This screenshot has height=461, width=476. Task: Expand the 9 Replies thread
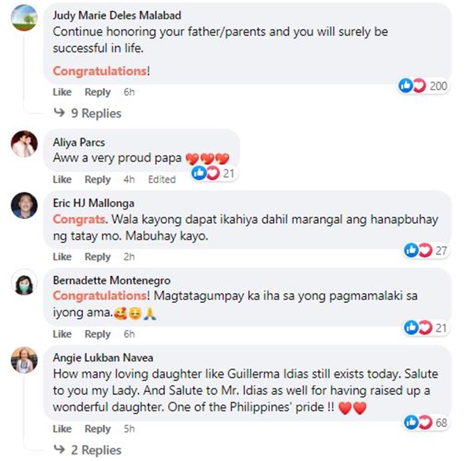(x=88, y=113)
